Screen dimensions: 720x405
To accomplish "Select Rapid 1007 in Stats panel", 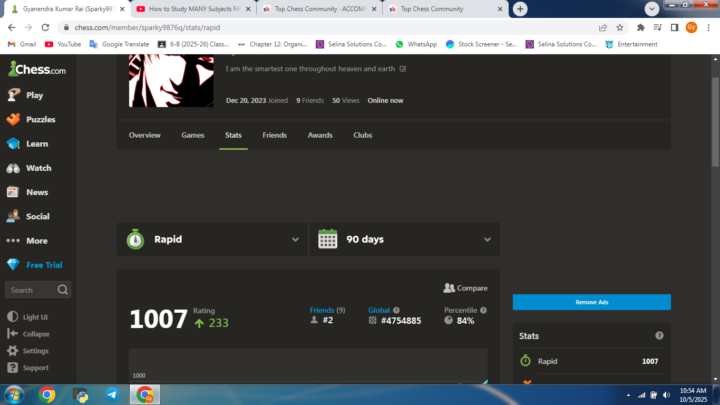I will tap(591, 361).
